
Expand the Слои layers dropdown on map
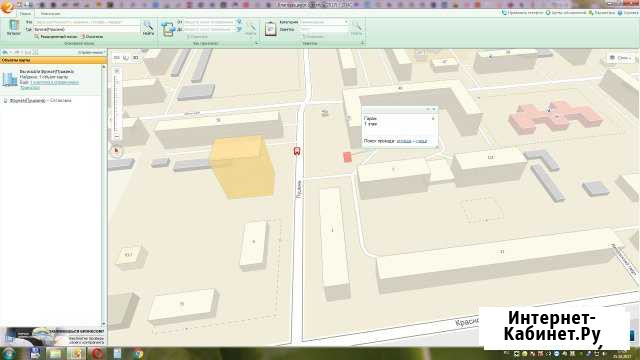tap(620, 58)
